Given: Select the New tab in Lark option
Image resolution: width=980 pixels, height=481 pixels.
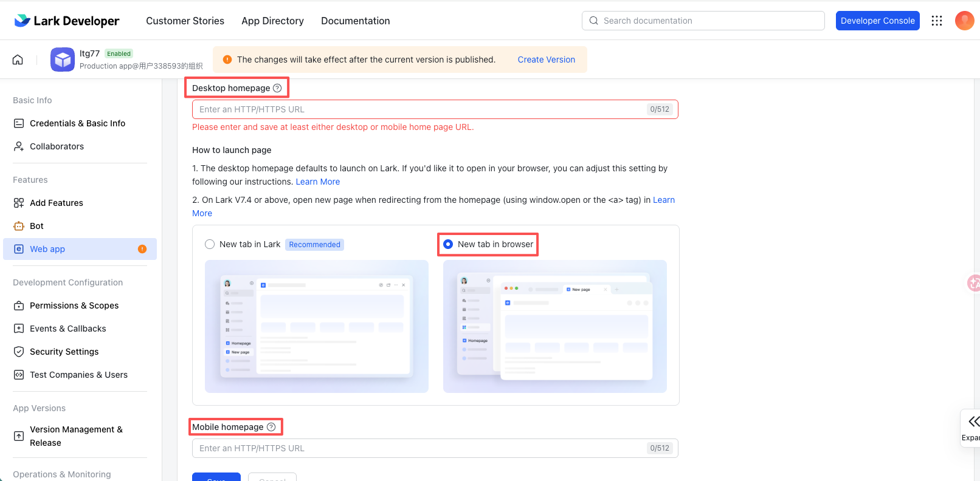Looking at the screenshot, I should (x=210, y=244).
